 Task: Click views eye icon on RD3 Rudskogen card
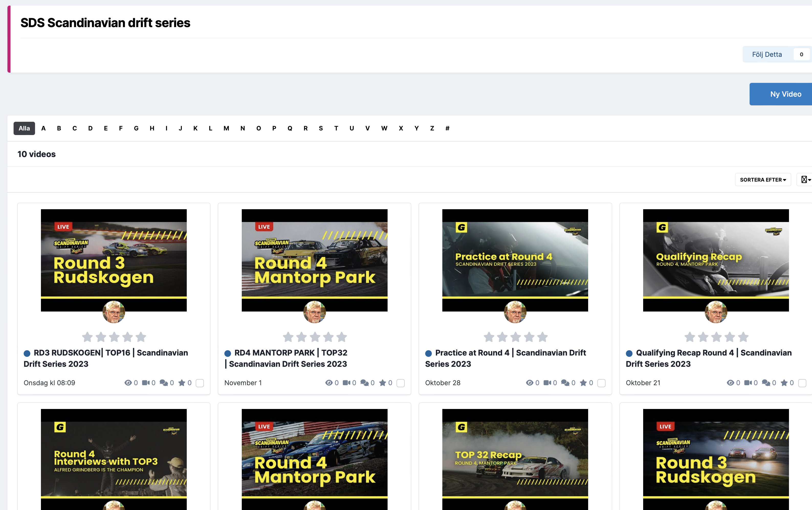[x=128, y=383]
